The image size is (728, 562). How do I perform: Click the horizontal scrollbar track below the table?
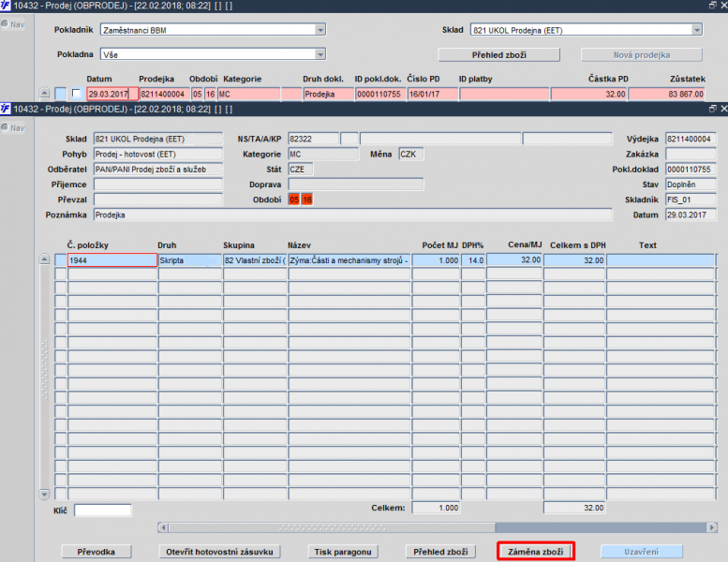click(x=328, y=527)
